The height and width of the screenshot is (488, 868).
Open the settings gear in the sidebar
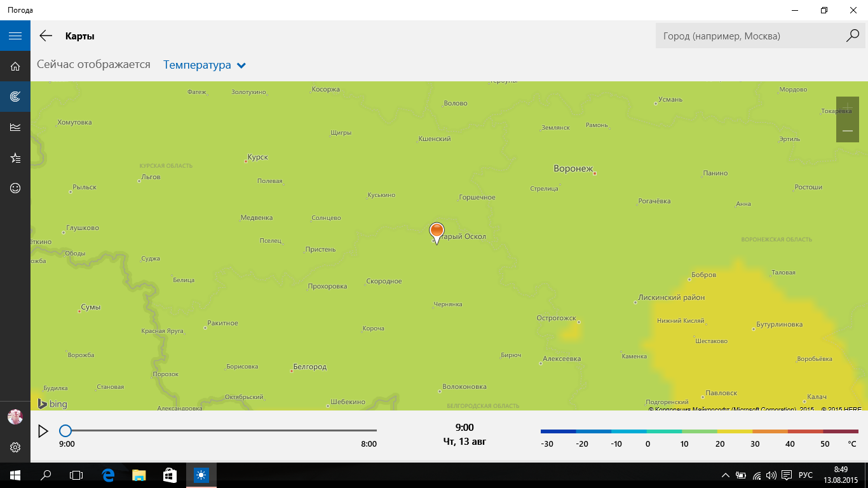point(15,447)
